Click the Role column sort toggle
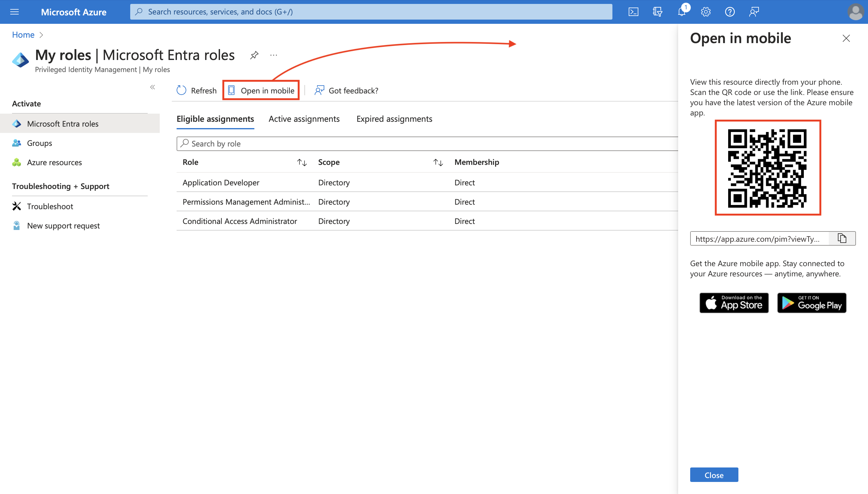The height and width of the screenshot is (494, 868). click(302, 162)
